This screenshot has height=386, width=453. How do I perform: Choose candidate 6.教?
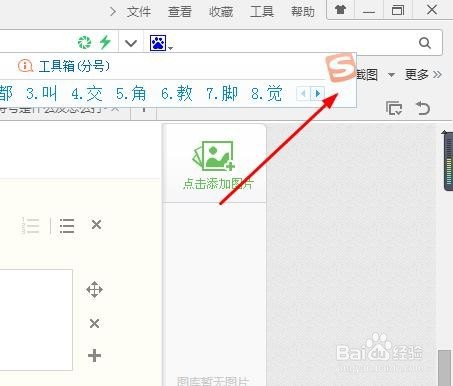point(176,94)
